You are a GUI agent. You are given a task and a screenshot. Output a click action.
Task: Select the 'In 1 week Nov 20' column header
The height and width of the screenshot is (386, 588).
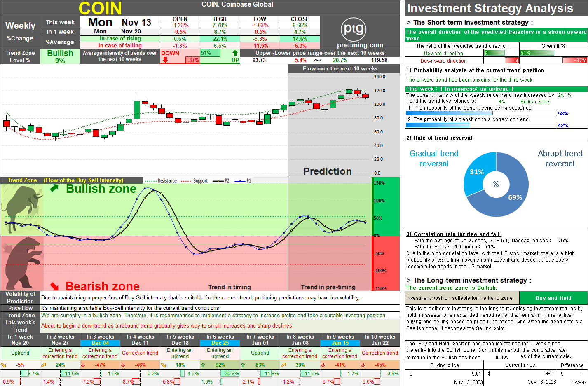[x=20, y=340]
